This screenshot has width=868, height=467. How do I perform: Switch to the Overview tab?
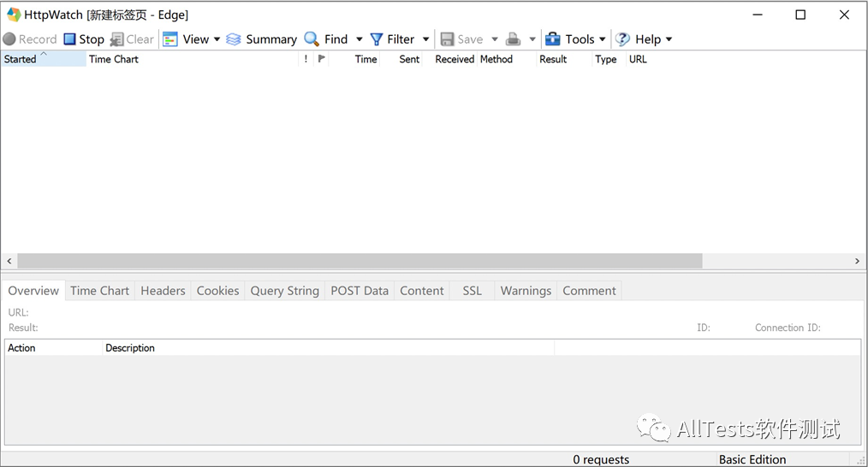coord(33,291)
